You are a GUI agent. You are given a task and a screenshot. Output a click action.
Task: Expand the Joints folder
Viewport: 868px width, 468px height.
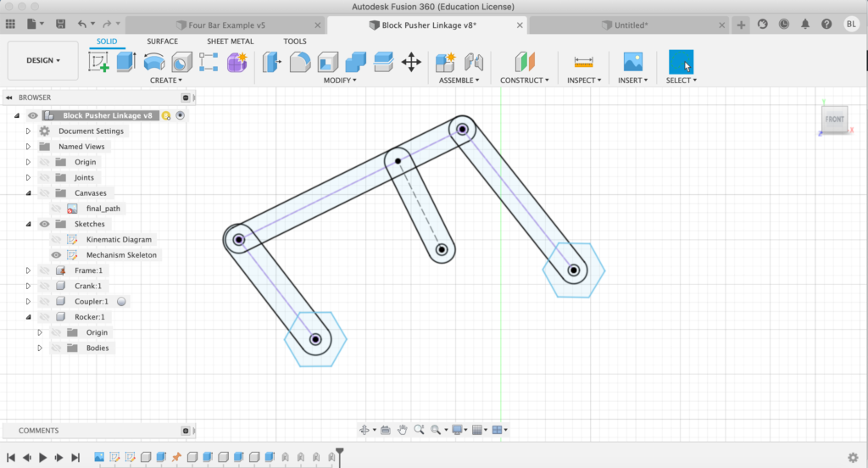[x=28, y=178]
